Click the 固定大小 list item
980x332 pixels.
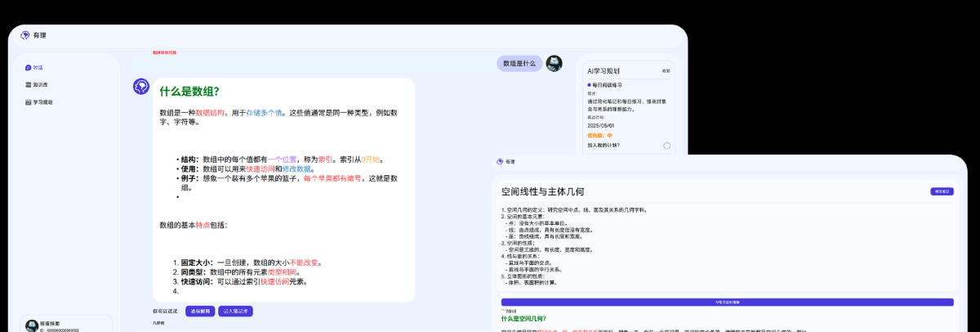(247, 262)
